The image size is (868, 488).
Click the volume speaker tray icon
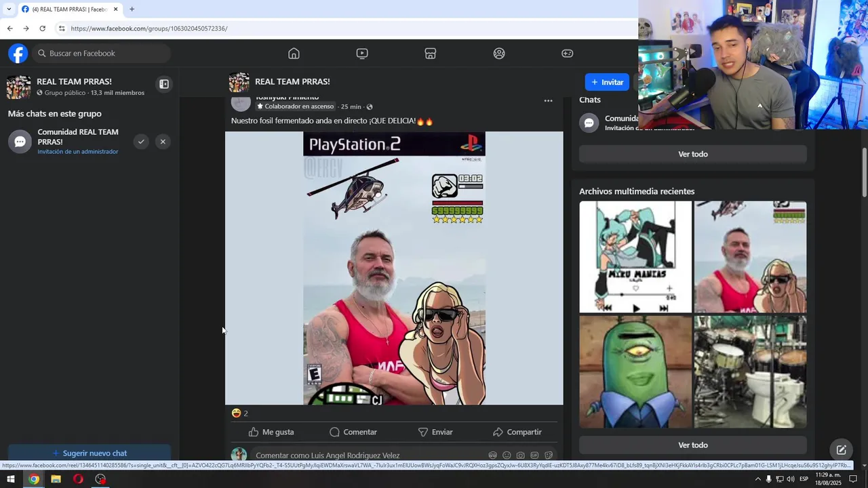[x=790, y=479]
